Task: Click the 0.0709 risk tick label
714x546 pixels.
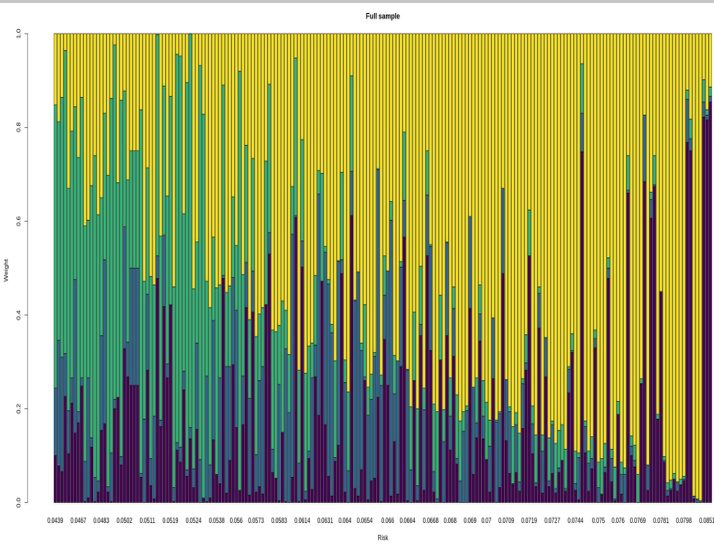Action: pyautogui.click(x=507, y=521)
